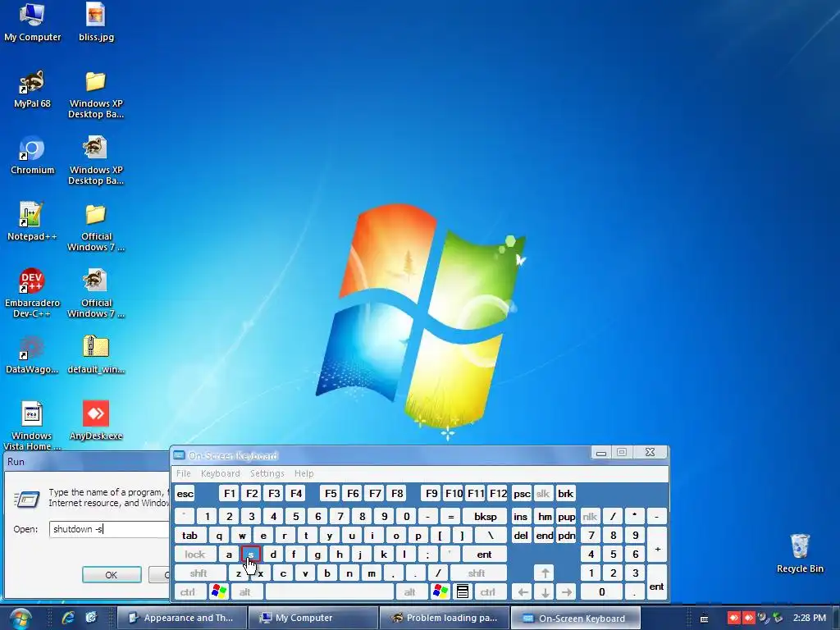This screenshot has width=840, height=630.
Task: Click the esc key
Action: point(185,494)
